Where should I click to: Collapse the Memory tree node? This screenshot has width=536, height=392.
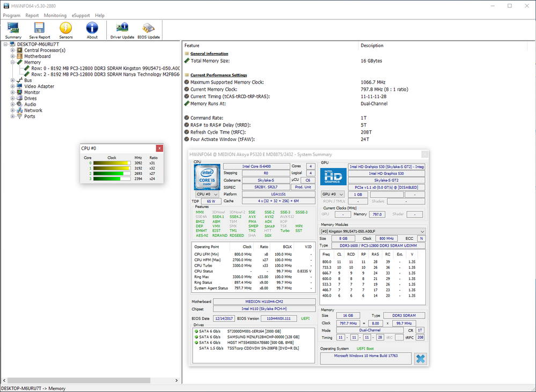click(12, 62)
